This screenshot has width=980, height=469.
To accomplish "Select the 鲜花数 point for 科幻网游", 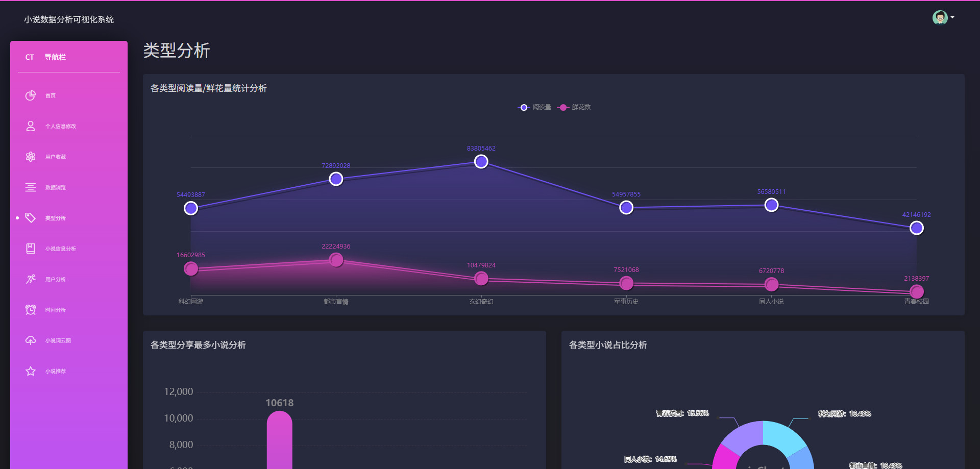I will tap(191, 268).
